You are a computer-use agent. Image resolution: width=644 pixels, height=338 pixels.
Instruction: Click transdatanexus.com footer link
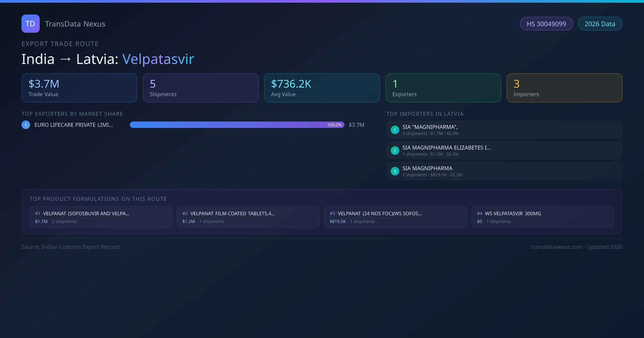point(557,247)
